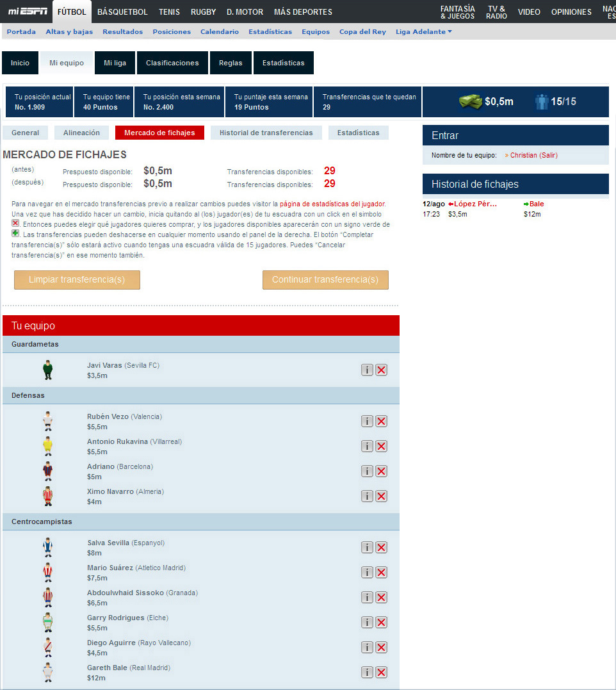The image size is (616, 690).
Task: Open the dark Estadísticas game tab
Action: tap(284, 63)
